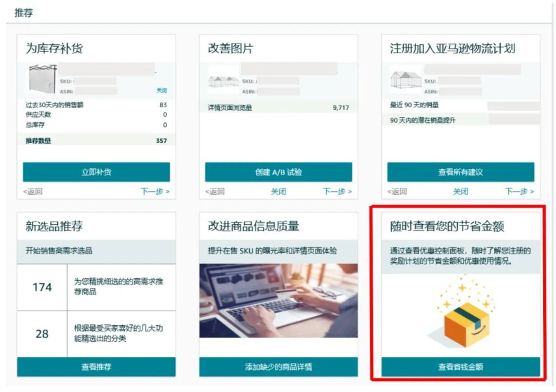Click 关闭 link beside the ASIN row
The image size is (556, 392).
coord(162,90)
